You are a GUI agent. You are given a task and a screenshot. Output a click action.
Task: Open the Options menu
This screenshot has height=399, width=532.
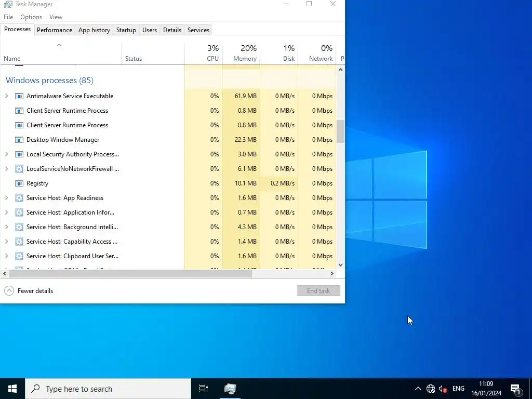pos(31,17)
